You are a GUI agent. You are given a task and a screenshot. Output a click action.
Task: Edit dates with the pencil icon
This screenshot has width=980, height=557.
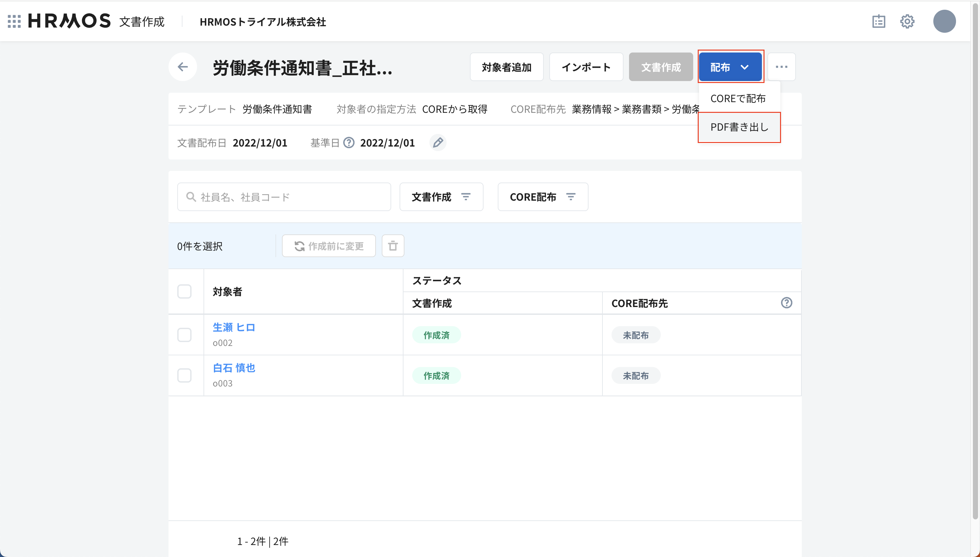pos(438,143)
